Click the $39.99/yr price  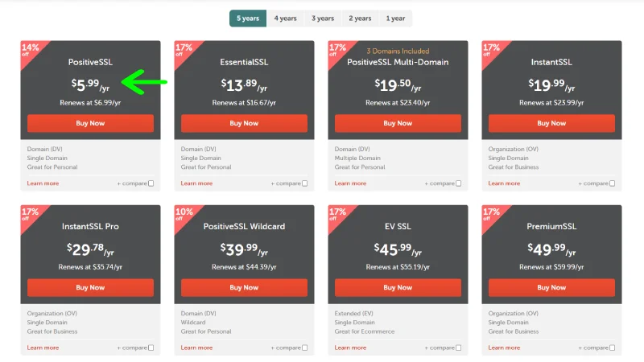click(x=244, y=249)
